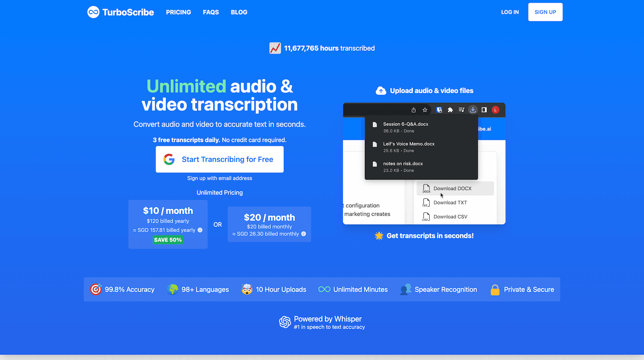Click the Powered by Whisper text
The image size is (644, 360).
[x=328, y=319]
